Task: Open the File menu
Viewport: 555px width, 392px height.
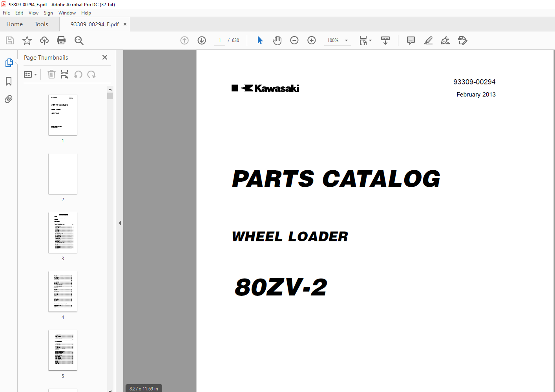Action: [x=6, y=13]
